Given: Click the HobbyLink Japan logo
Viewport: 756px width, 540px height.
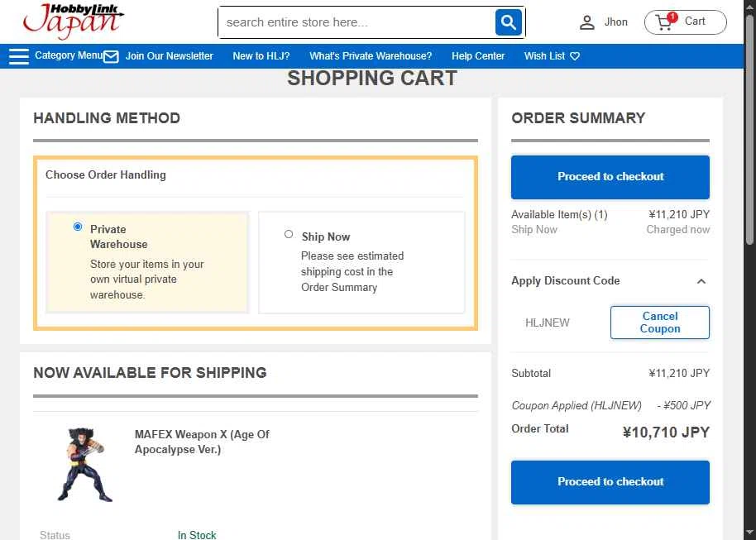Looking at the screenshot, I should coord(74,21).
